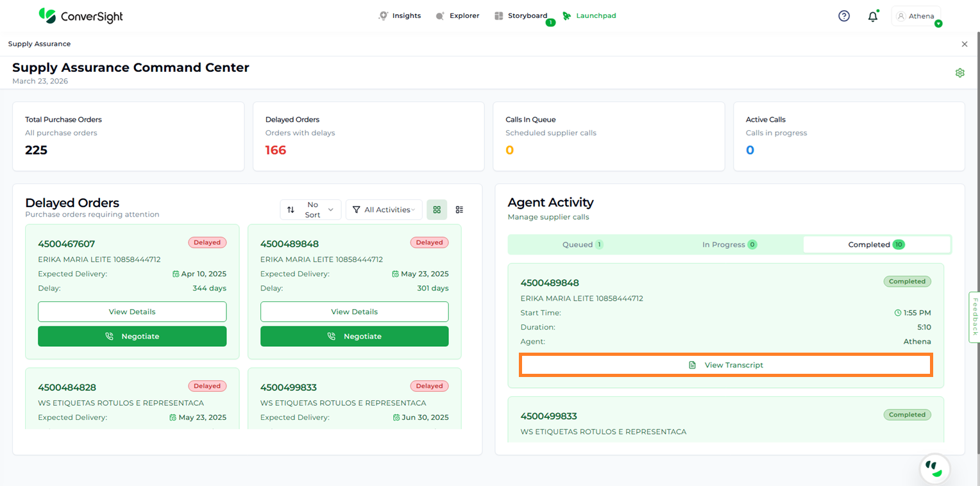
Task: Switch Delayed Orders to grid view
Action: pyautogui.click(x=437, y=210)
